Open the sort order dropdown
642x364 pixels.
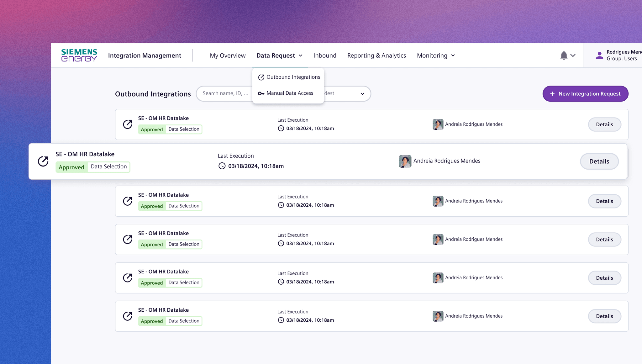pos(362,94)
